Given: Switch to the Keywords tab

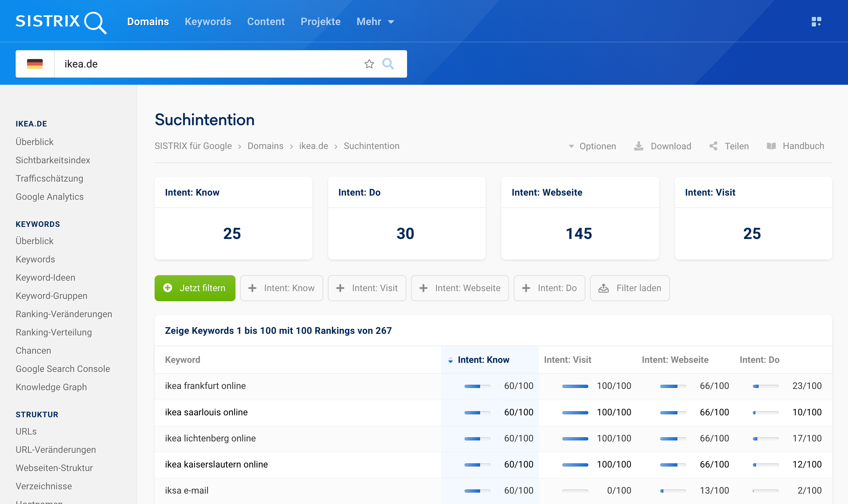Looking at the screenshot, I should point(208,22).
